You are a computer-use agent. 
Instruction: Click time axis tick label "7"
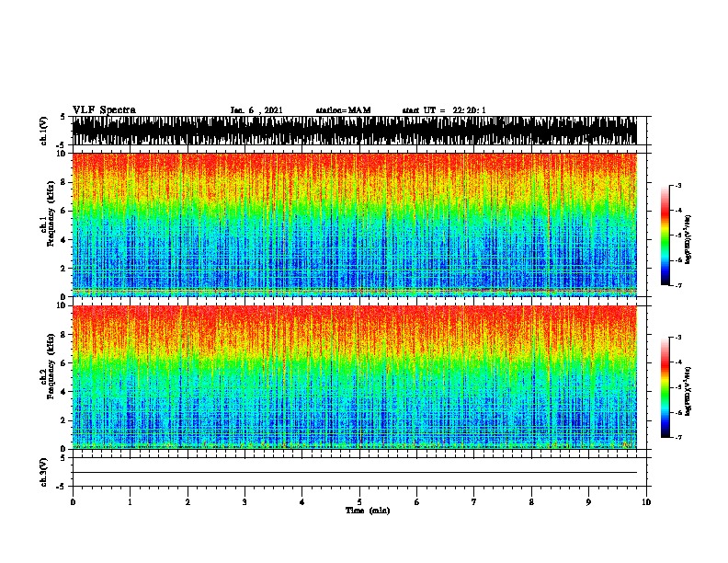(x=474, y=502)
